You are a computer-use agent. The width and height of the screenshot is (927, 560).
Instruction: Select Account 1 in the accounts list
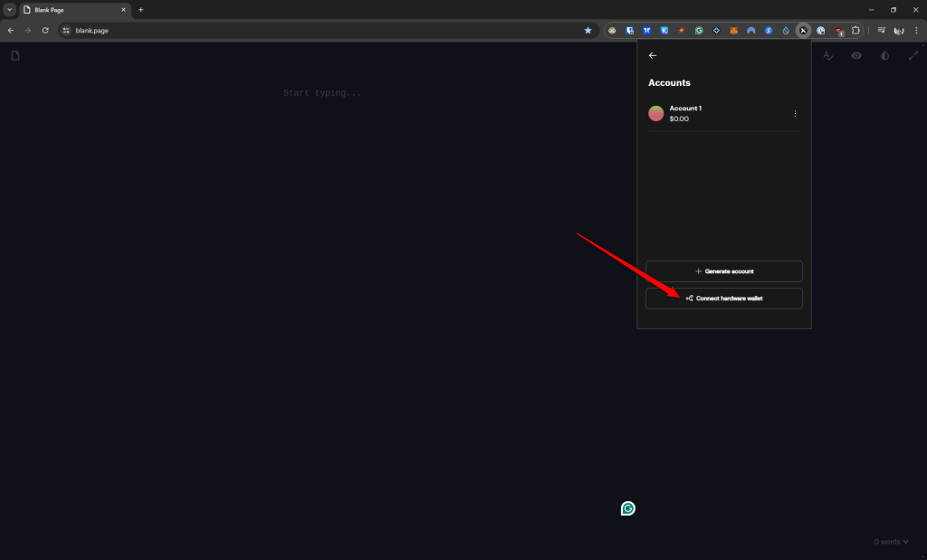(715, 113)
